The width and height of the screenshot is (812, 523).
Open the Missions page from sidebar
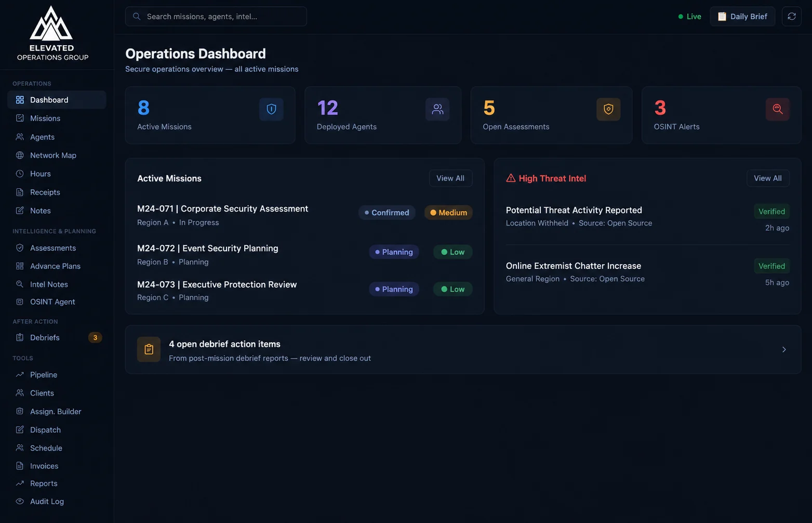(57, 119)
